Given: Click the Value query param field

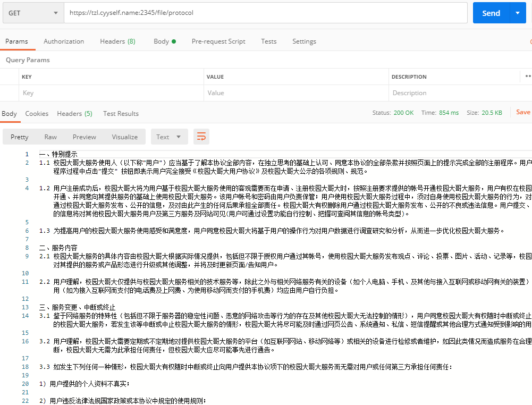Looking at the screenshot, I should pos(296,93).
